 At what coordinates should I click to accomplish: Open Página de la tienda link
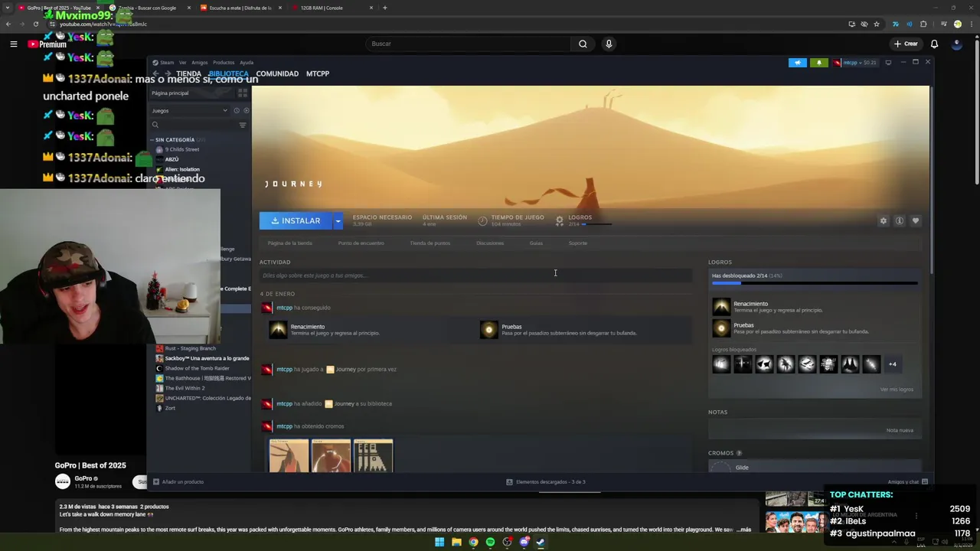[290, 243]
